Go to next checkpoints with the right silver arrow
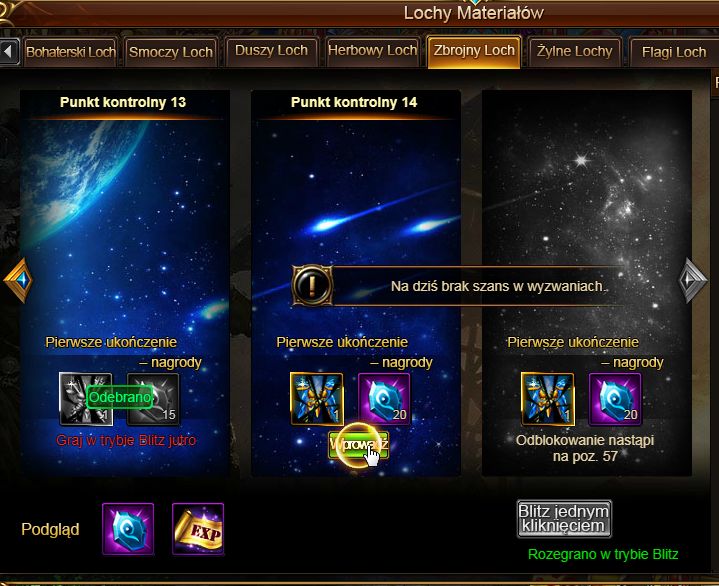Viewport: 719px width, 586px height. point(692,280)
